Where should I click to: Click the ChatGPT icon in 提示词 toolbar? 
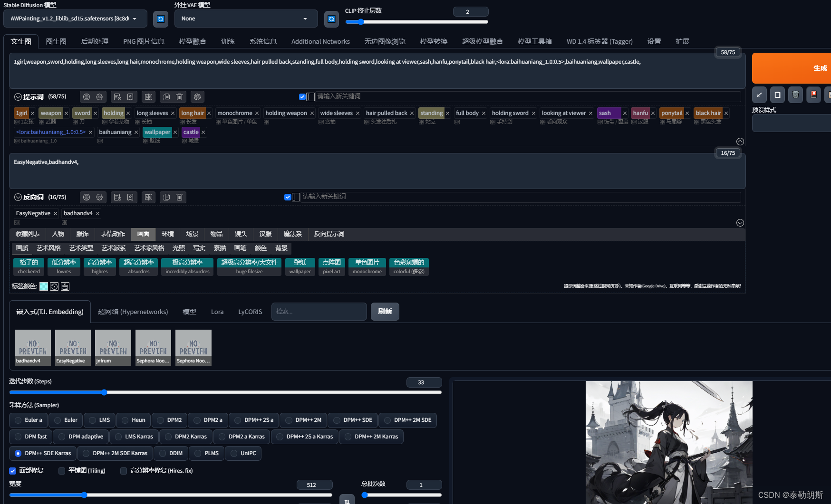[x=197, y=97]
